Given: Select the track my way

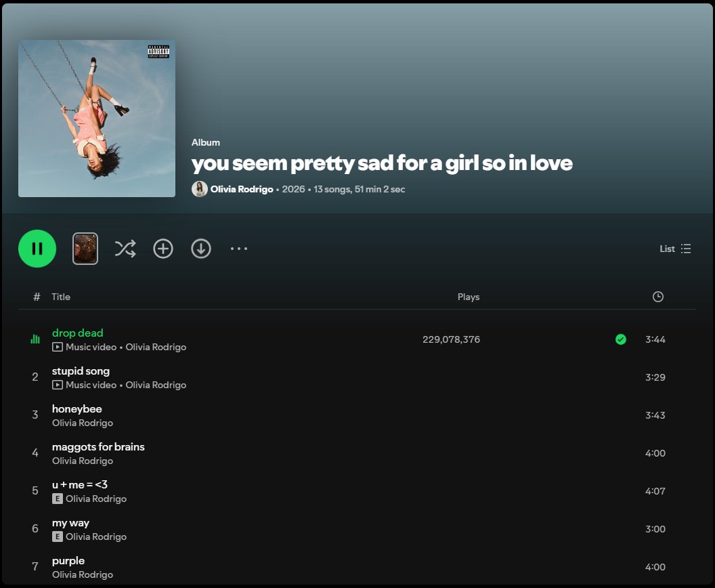Looking at the screenshot, I should click(x=70, y=523).
